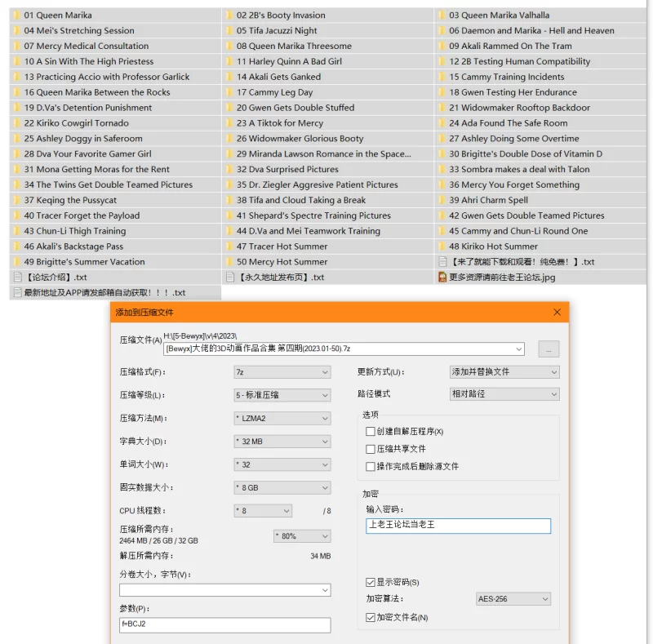Open the 字典大小 32 MB dropdown
653x644 pixels.
coord(282,442)
